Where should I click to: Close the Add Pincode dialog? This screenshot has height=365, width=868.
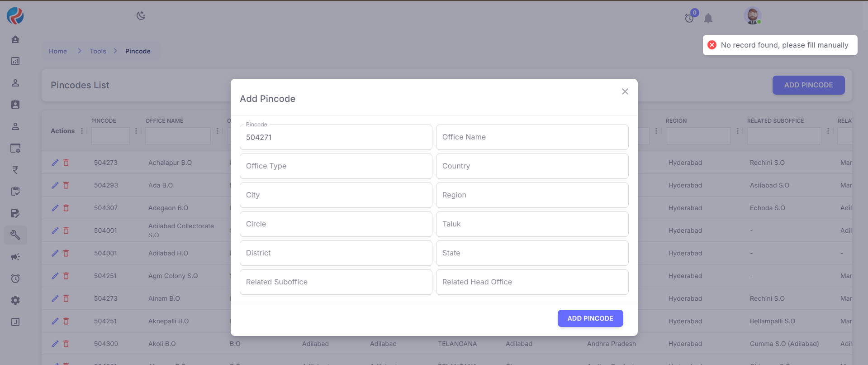(x=625, y=91)
